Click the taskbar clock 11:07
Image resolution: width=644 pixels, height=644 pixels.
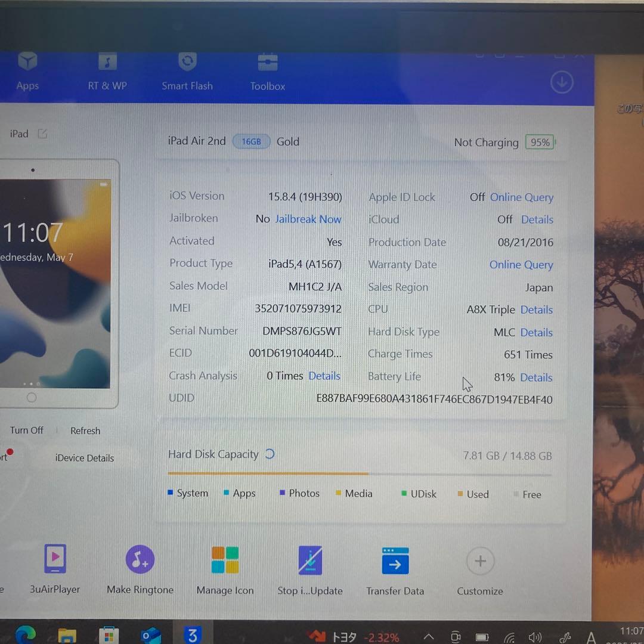(x=631, y=631)
